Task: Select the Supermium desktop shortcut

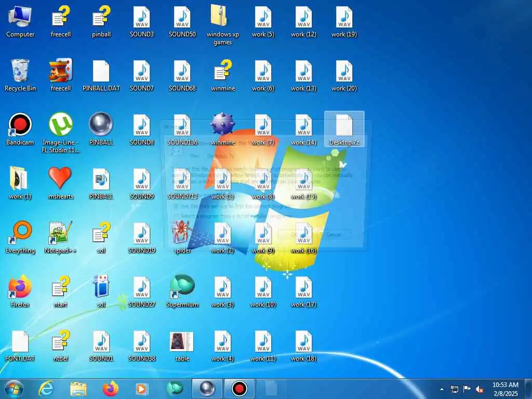Action: pos(182,291)
